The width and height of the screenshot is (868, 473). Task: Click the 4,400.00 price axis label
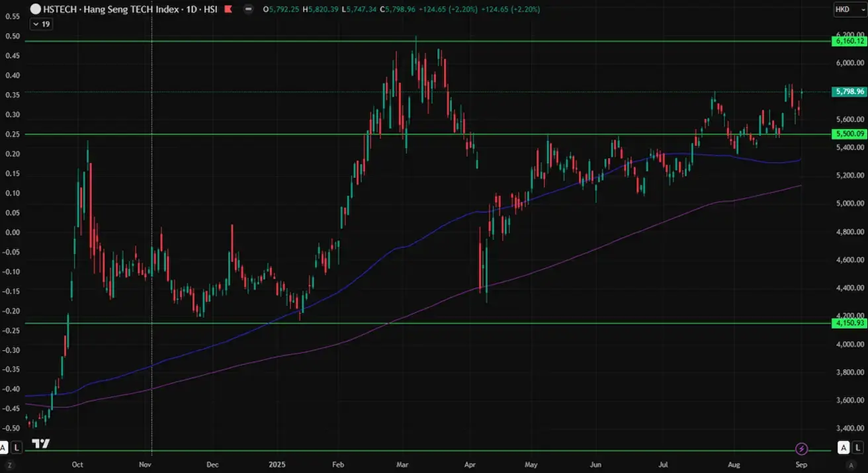click(x=849, y=288)
